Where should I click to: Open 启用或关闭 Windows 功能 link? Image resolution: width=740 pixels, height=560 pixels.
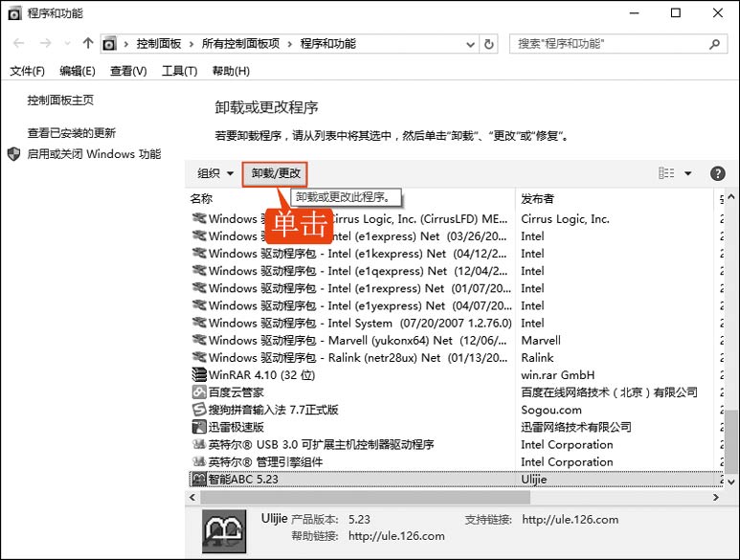click(94, 154)
